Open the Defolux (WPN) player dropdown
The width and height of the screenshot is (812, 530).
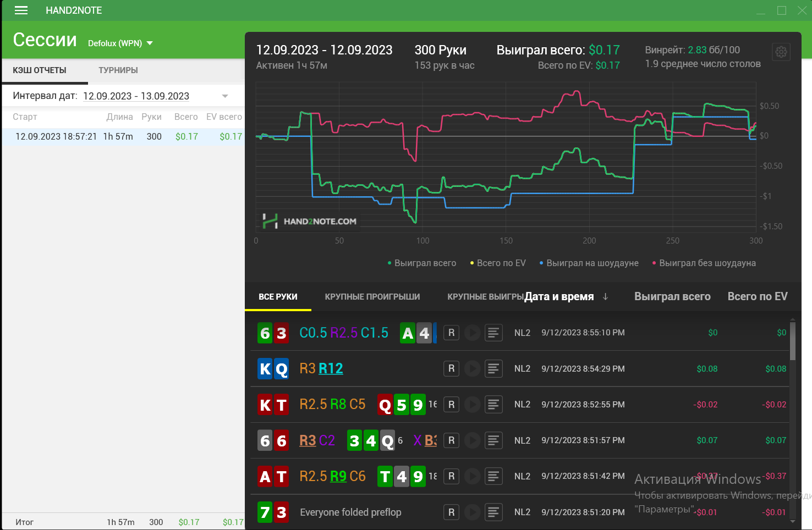[120, 43]
